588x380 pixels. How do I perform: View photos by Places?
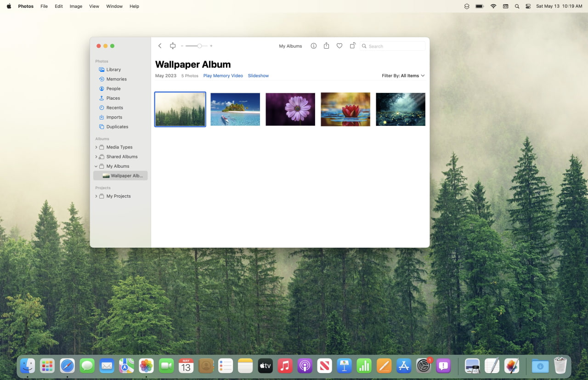pyautogui.click(x=113, y=98)
